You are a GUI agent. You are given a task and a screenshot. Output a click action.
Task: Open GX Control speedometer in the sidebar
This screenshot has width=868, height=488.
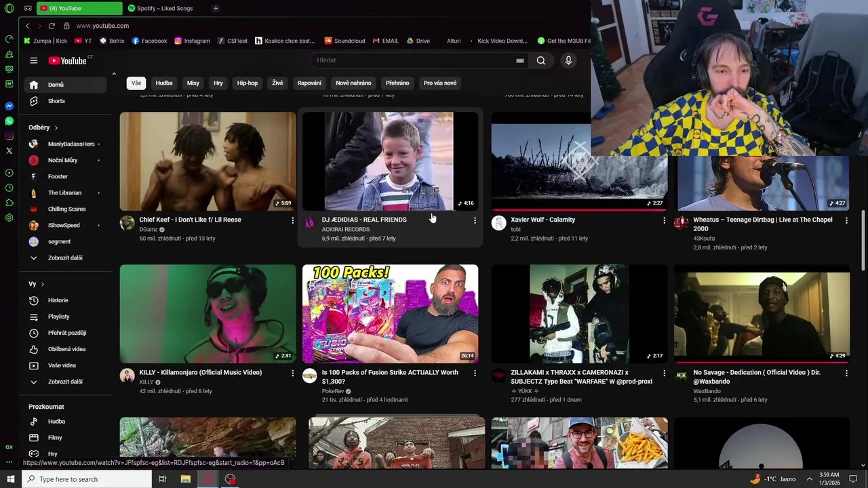(9, 39)
